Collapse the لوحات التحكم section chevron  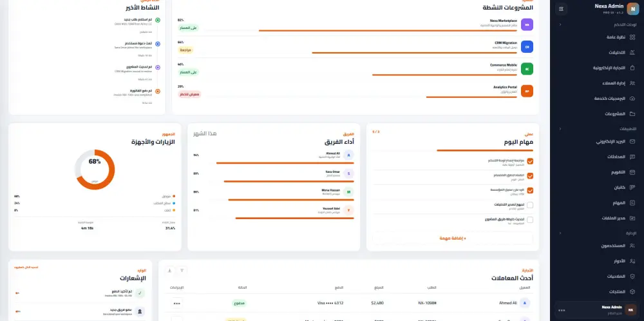[560, 24]
